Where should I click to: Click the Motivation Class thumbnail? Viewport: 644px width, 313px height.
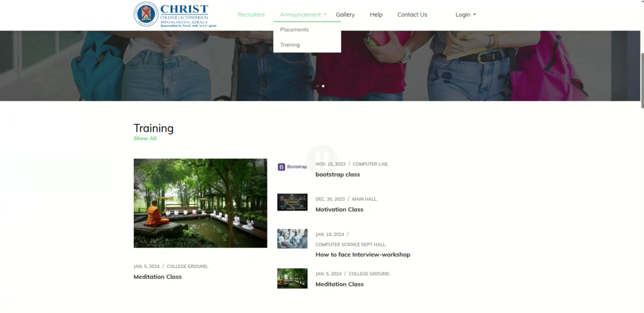(292, 202)
